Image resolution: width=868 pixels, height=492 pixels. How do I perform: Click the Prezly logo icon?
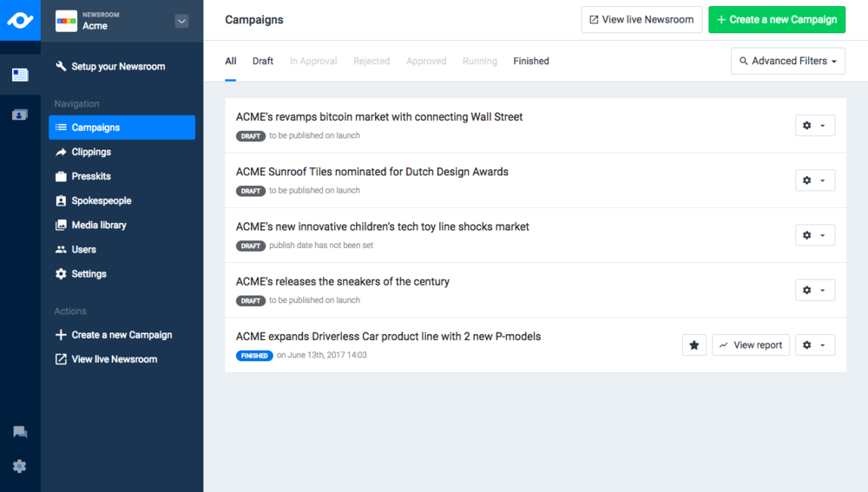point(20,21)
